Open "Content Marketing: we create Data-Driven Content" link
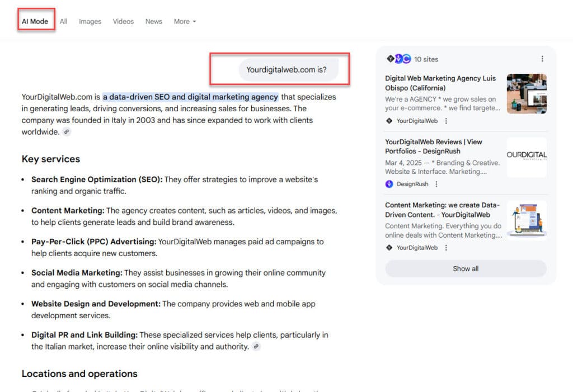Viewport: 573px width, 392px height. (442, 210)
